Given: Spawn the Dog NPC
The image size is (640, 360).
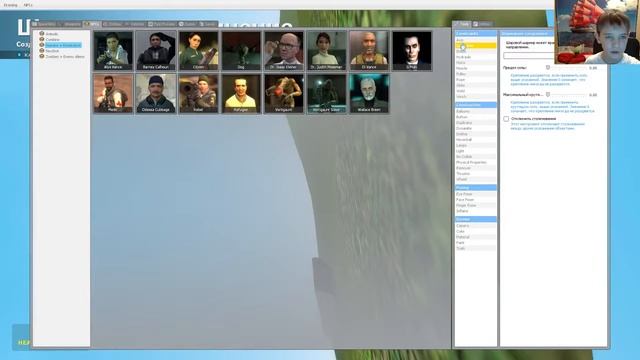Looking at the screenshot, I should (241, 51).
